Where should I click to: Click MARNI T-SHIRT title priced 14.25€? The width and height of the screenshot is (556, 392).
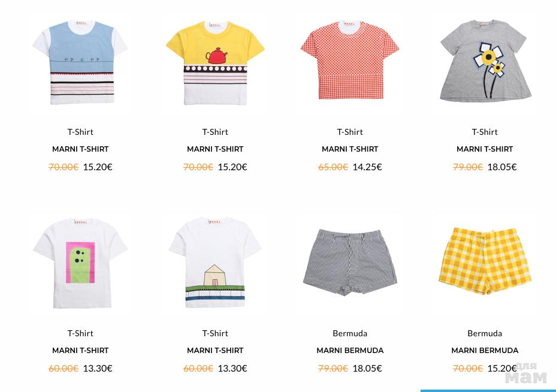click(x=350, y=149)
